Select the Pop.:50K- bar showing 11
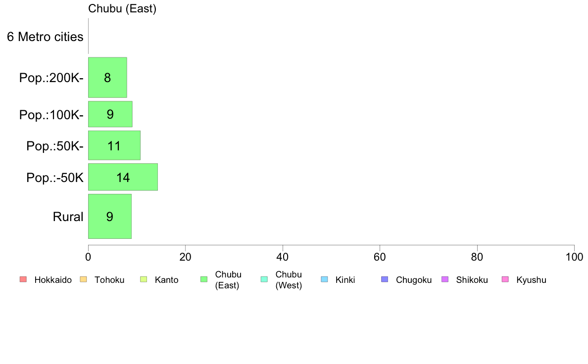Viewport: 588px width, 364px height. click(x=114, y=145)
